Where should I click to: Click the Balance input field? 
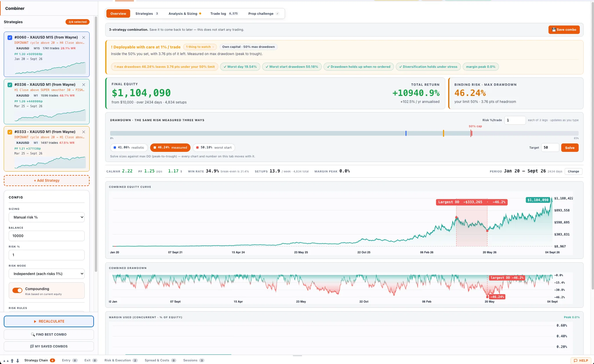47,236
